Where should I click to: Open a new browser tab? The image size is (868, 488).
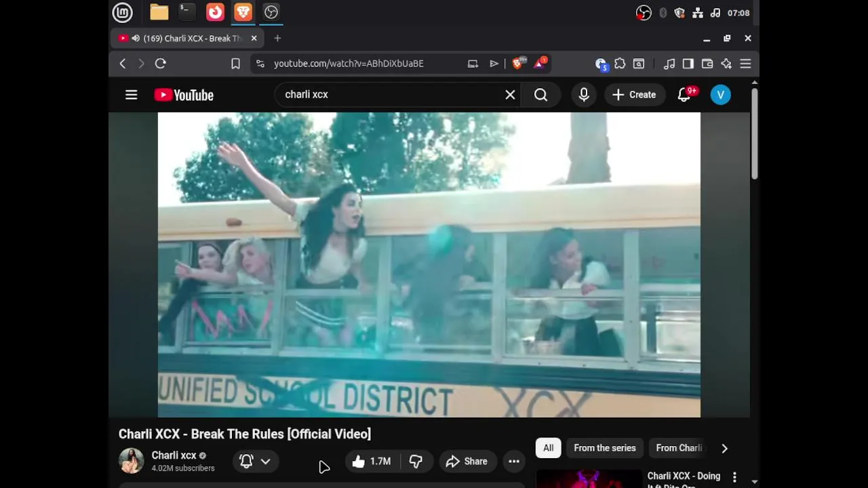click(277, 39)
